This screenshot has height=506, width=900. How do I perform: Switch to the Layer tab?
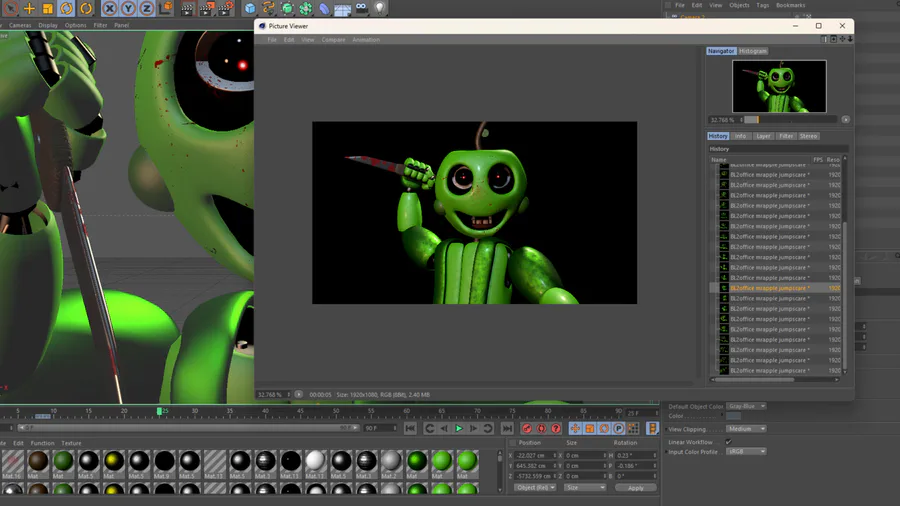[x=763, y=136]
